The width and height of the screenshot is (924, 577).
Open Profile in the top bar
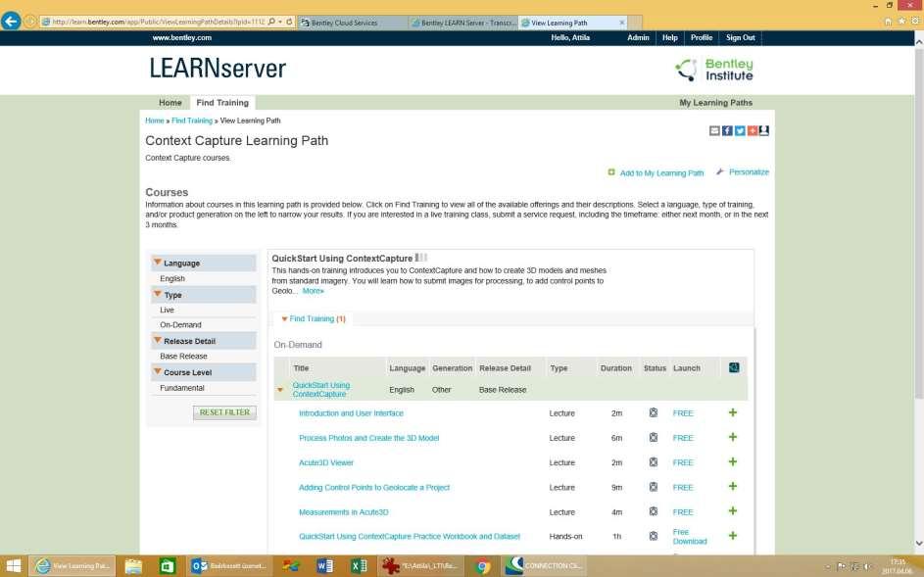click(x=702, y=38)
